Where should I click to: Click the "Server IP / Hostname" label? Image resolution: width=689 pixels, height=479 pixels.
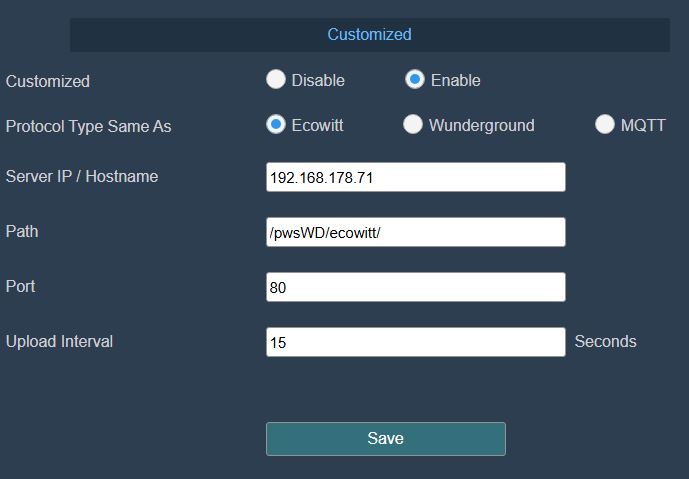pyautogui.click(x=82, y=176)
